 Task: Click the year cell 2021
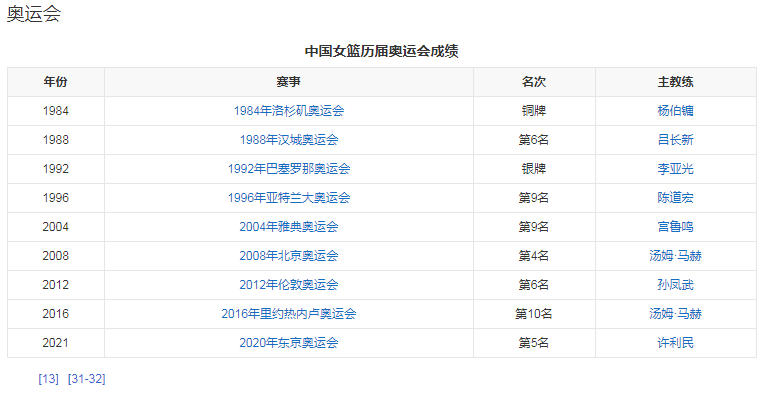point(55,343)
